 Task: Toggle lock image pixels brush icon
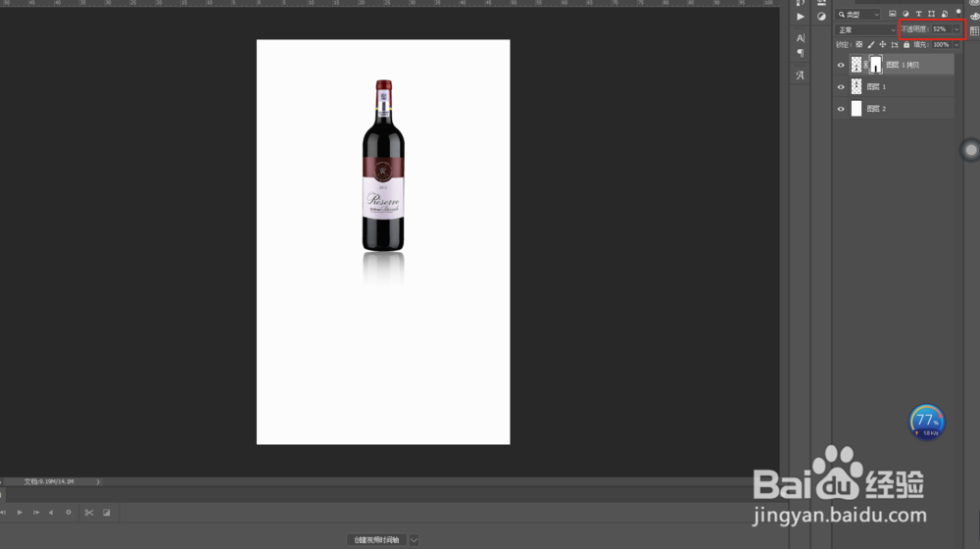tap(870, 44)
